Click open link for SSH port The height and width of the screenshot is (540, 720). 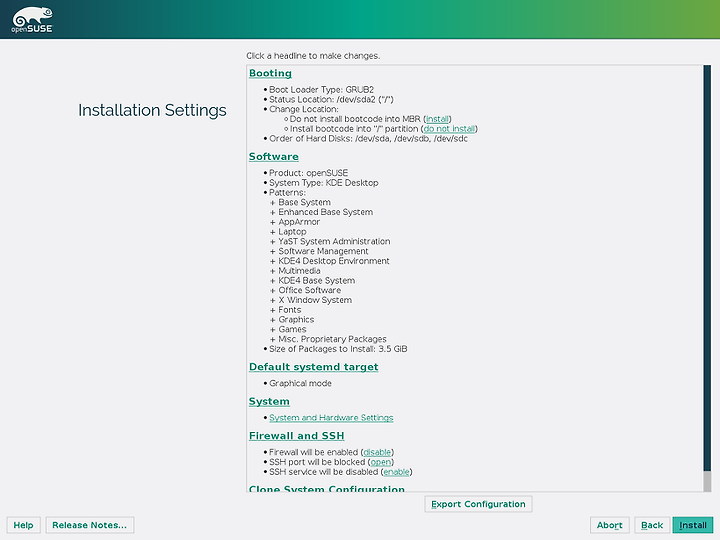tap(381, 462)
